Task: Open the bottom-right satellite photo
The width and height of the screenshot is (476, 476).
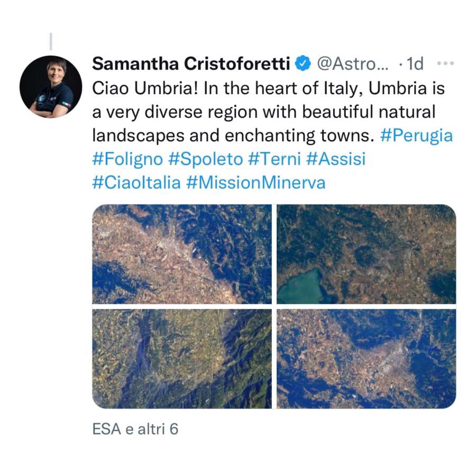Action: [366, 359]
